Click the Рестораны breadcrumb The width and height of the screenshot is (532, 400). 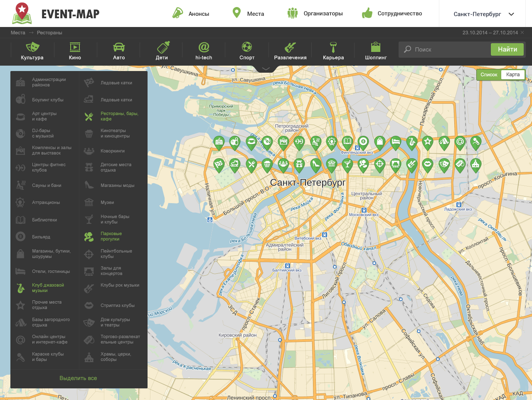(x=49, y=32)
